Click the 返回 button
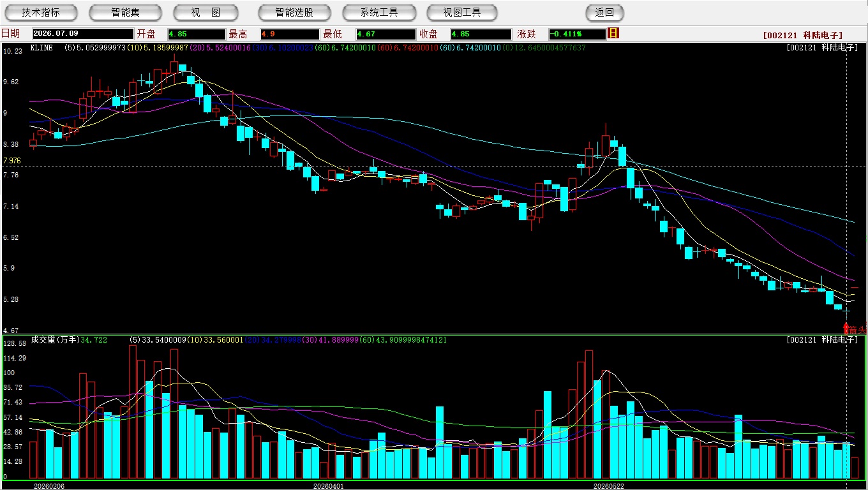The image size is (868, 490). [x=604, y=13]
